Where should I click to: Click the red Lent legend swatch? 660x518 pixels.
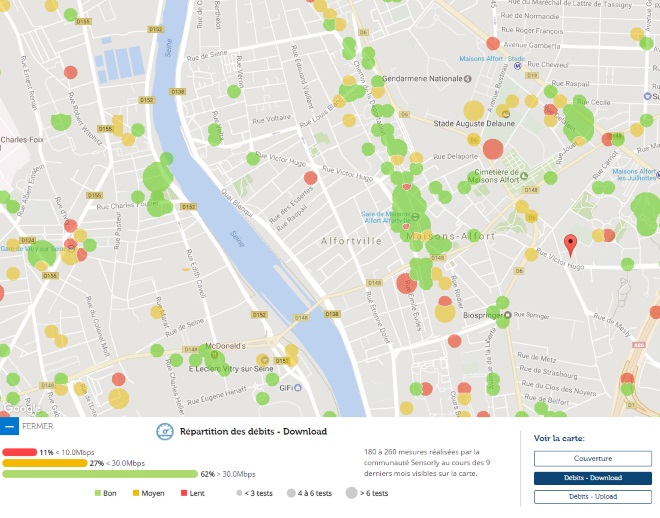pos(184,493)
